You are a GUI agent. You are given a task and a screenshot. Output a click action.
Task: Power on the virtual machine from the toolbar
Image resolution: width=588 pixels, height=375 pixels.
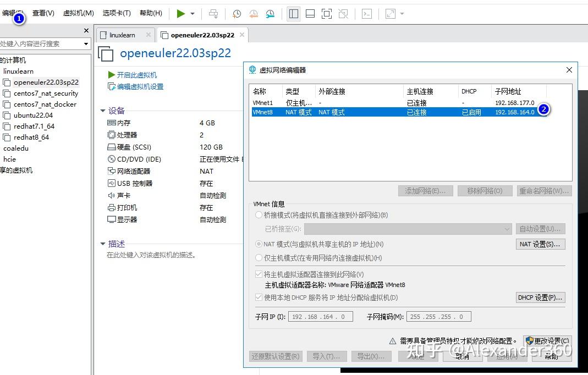coord(180,14)
